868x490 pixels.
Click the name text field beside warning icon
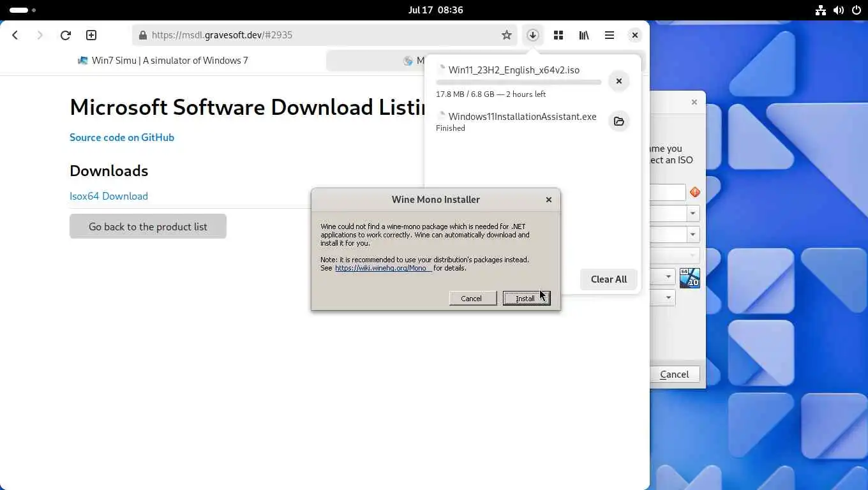tap(668, 192)
